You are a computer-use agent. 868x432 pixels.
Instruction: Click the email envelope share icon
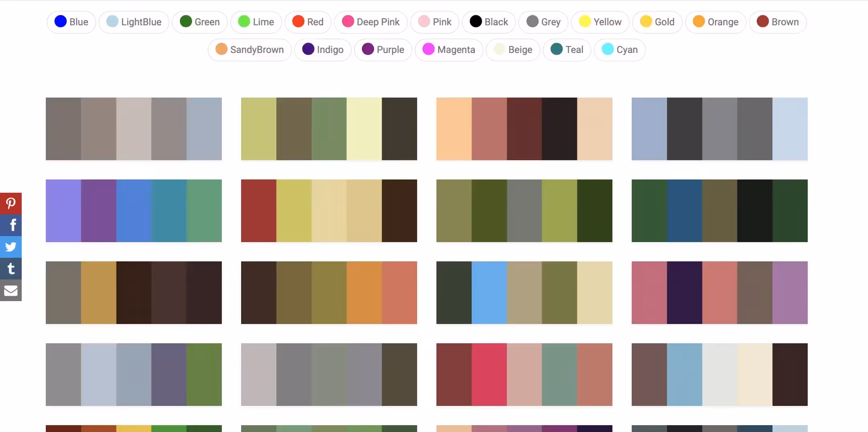point(11,290)
